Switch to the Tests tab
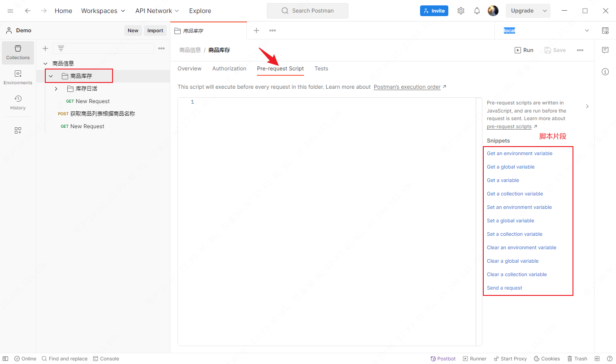The image size is (616, 364). point(321,69)
